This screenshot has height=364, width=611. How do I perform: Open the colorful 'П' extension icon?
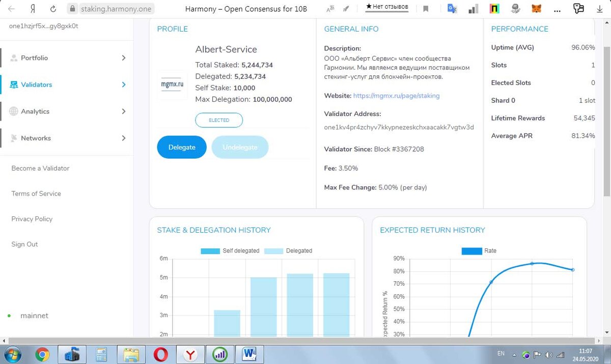[x=494, y=9]
